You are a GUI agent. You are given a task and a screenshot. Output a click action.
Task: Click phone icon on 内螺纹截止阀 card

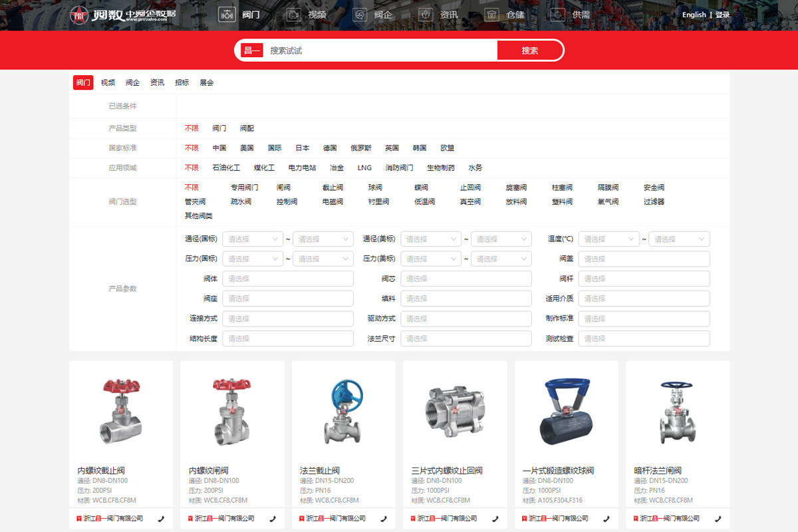pyautogui.click(x=162, y=519)
